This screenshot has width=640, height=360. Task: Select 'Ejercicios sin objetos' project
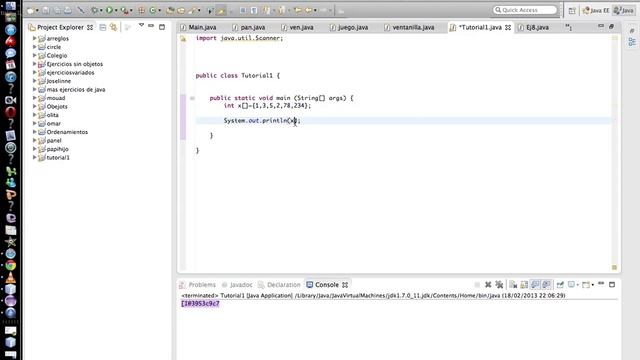click(70, 64)
